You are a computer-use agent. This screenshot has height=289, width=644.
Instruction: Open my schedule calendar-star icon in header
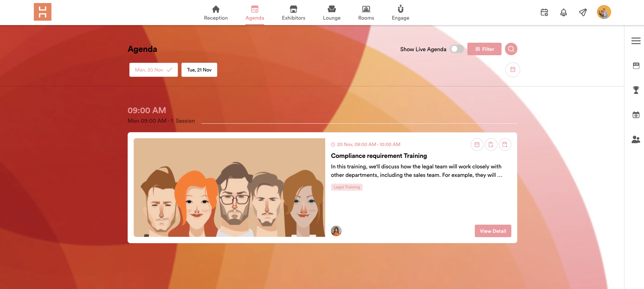544,13
